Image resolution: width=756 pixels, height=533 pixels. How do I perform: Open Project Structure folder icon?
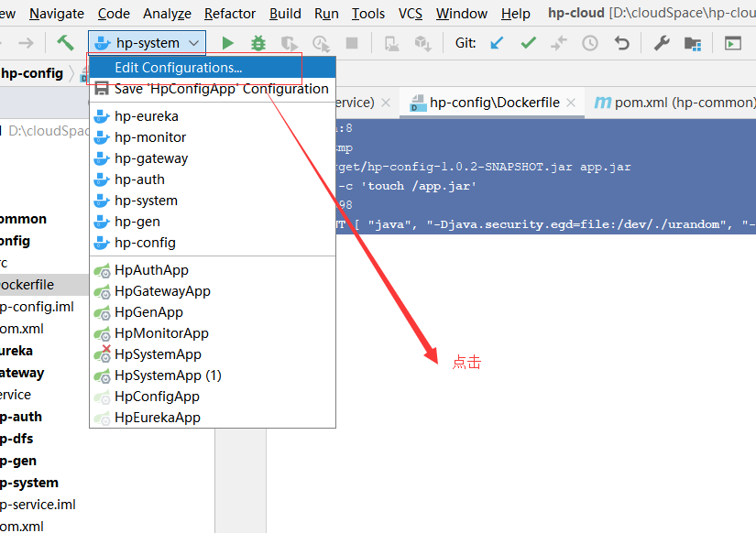pyautogui.click(x=693, y=44)
